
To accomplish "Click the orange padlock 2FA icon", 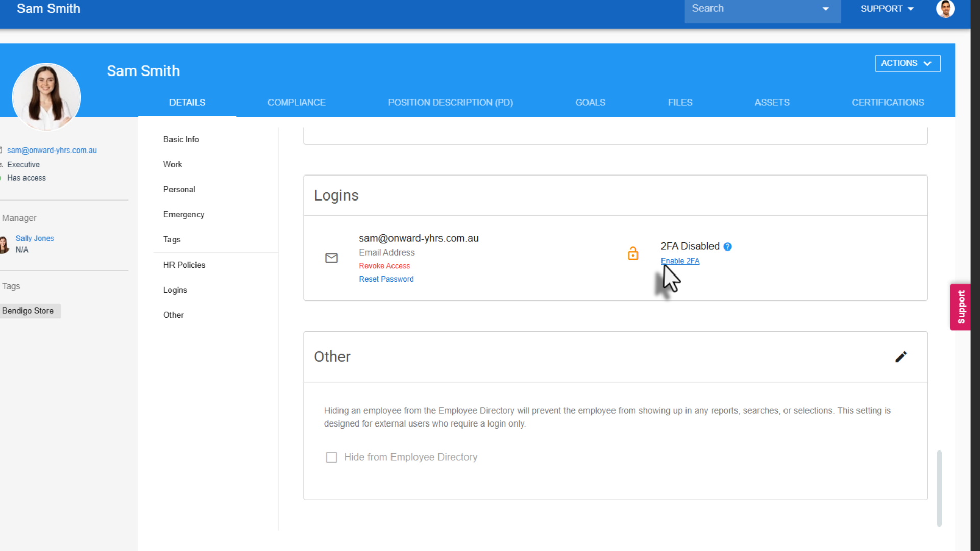I will point(633,254).
